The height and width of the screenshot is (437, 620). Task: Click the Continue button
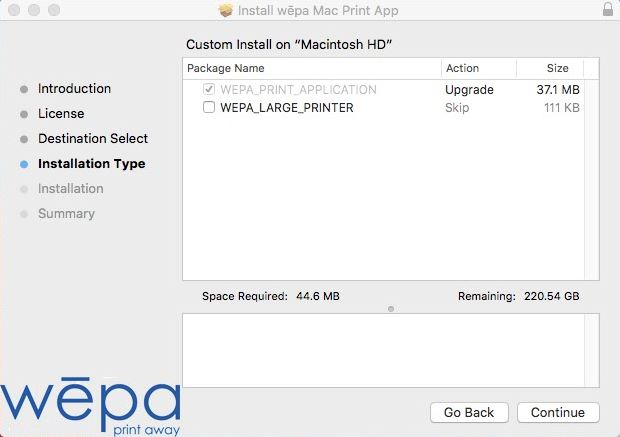tap(558, 412)
